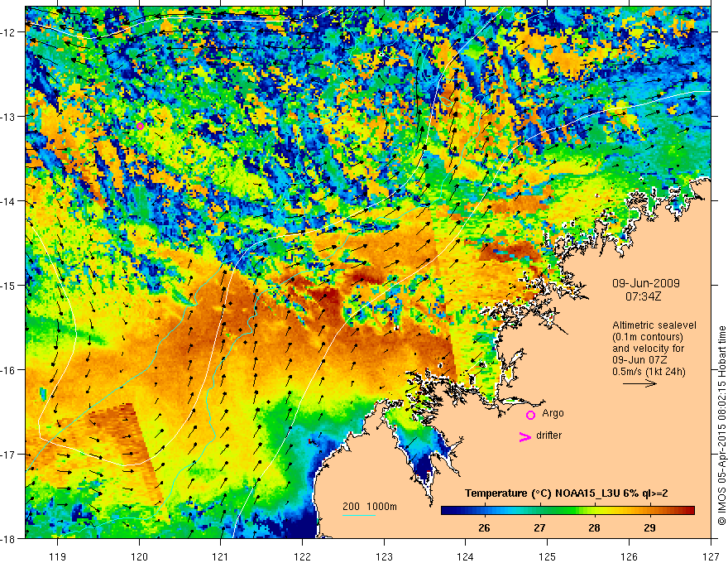Click the '0.5m/s (1kt 24h)' text
Image resolution: width=728 pixels, height=563 pixels.
pos(649,372)
